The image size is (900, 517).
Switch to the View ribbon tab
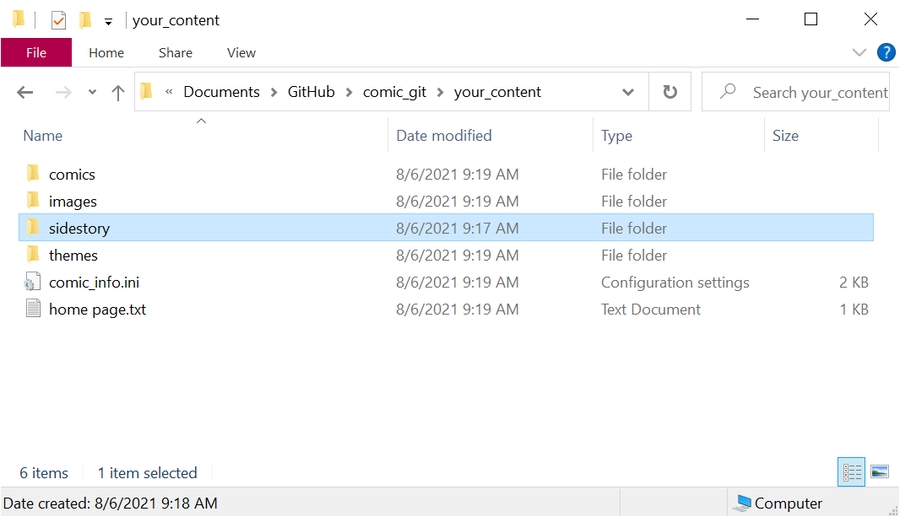pyautogui.click(x=241, y=53)
